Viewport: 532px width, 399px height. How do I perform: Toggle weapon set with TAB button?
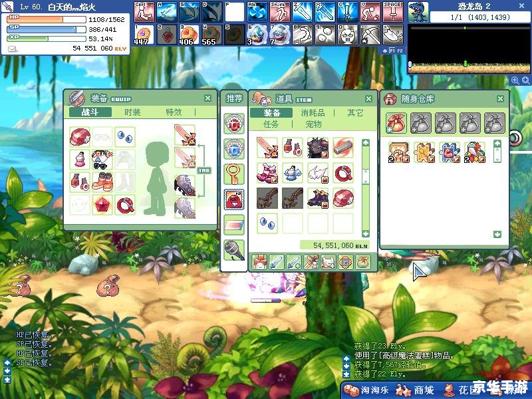point(204,170)
